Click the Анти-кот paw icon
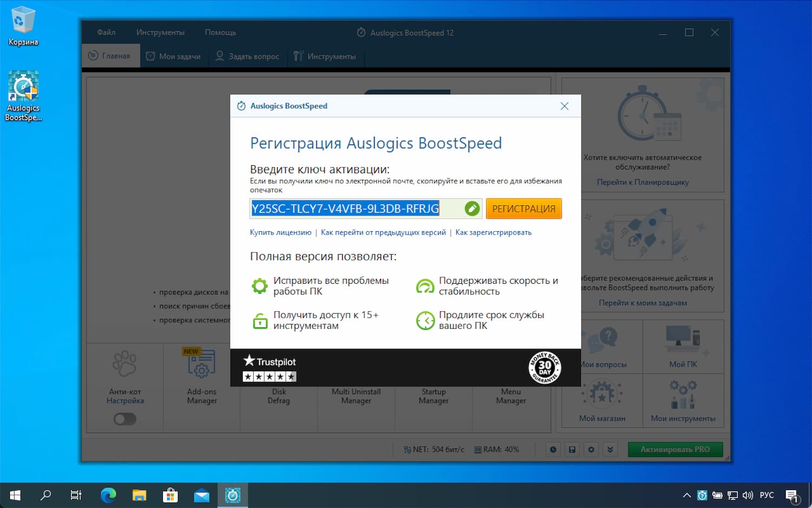 click(x=125, y=363)
